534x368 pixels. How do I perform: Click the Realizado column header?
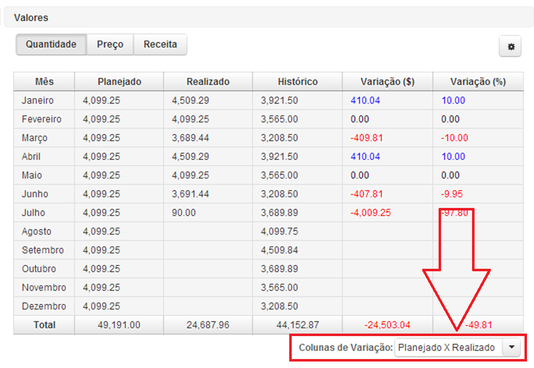point(208,82)
